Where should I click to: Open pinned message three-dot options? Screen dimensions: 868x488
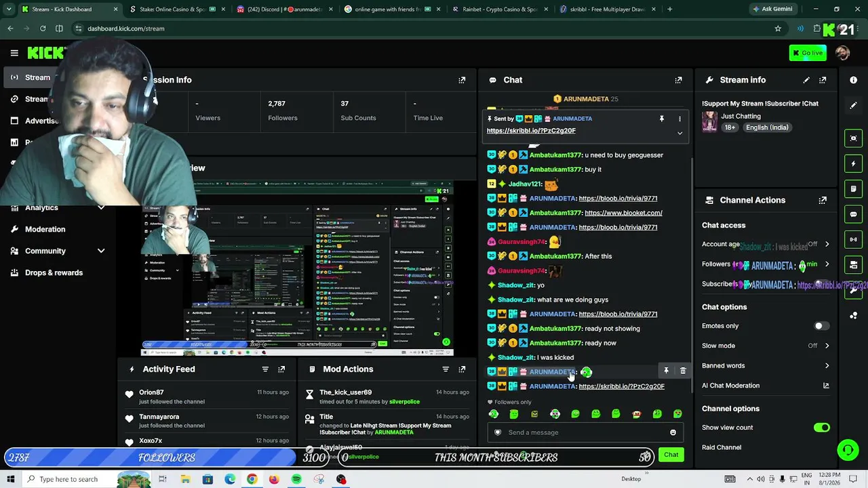[679, 119]
